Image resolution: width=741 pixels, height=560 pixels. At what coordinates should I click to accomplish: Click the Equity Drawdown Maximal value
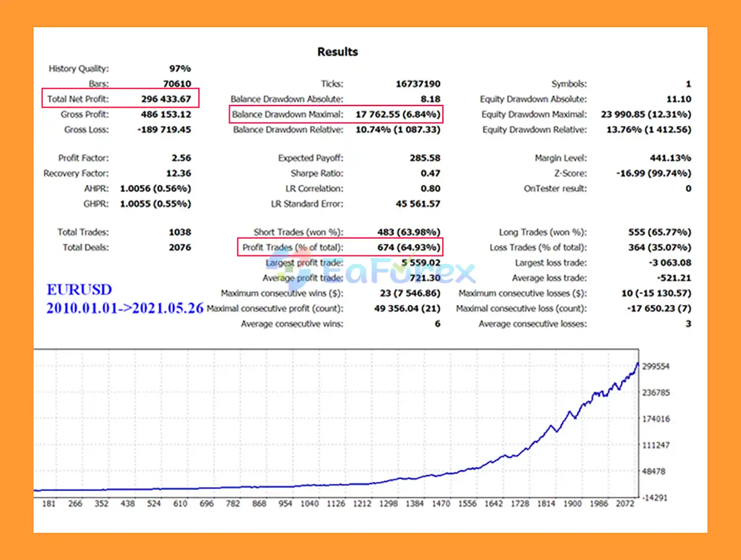(x=645, y=115)
